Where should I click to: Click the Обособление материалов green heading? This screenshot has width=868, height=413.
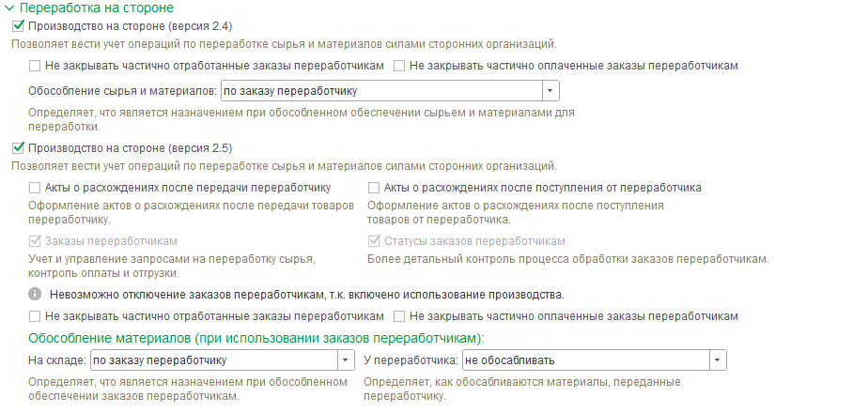(256, 338)
